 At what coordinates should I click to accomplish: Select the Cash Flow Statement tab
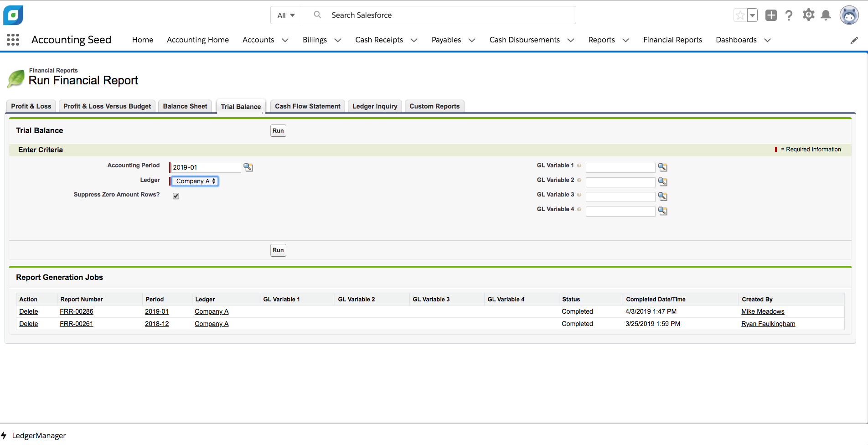point(307,106)
